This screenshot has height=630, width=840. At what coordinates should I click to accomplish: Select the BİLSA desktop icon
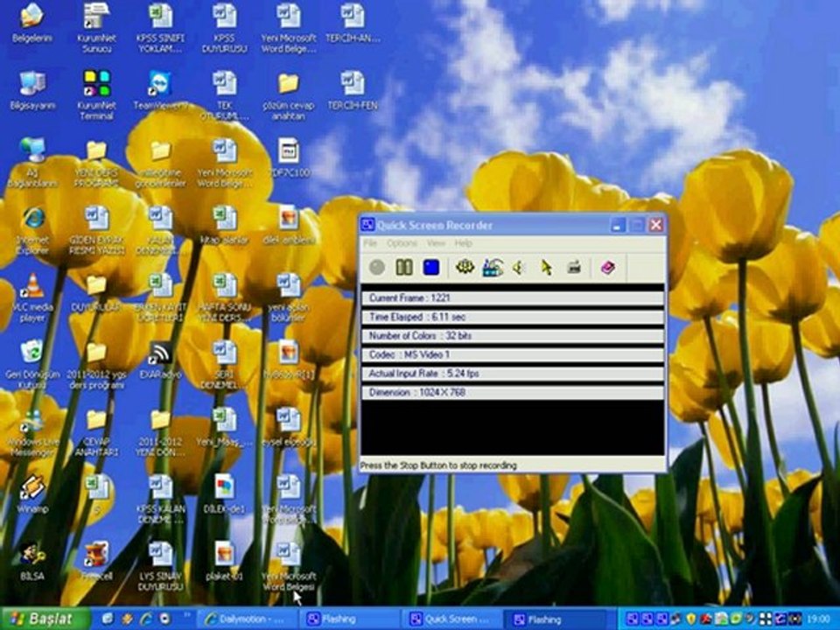point(32,563)
